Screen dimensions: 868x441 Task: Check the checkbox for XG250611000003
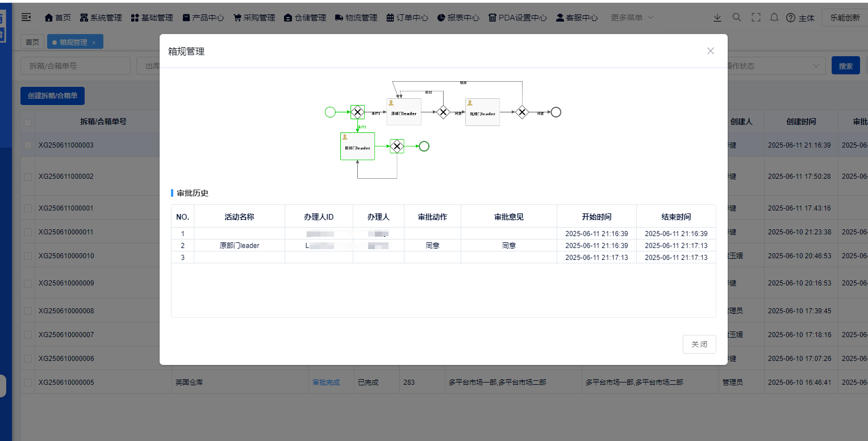point(27,145)
